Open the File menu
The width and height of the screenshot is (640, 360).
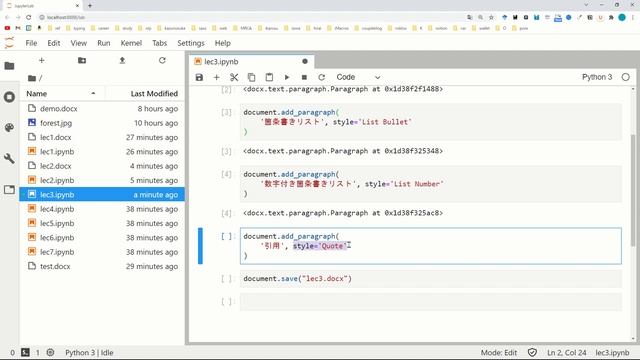pyautogui.click(x=31, y=43)
